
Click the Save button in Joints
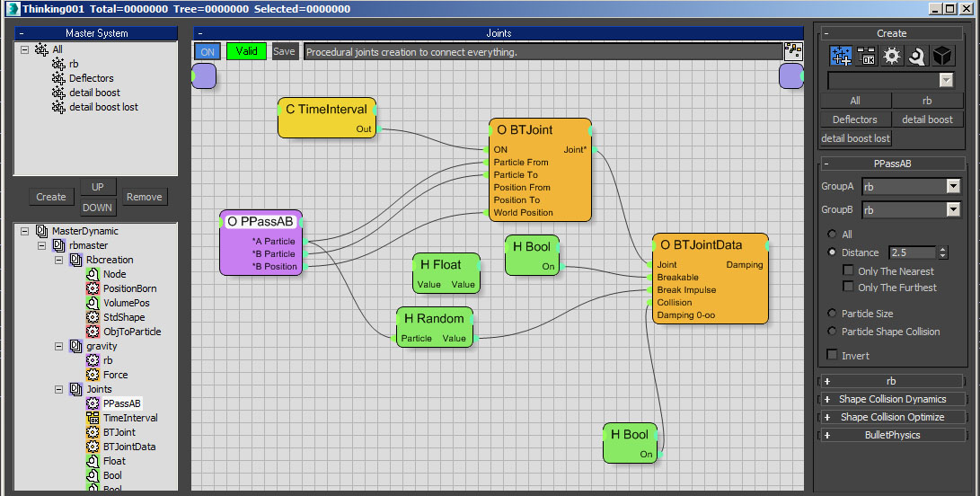(x=284, y=52)
